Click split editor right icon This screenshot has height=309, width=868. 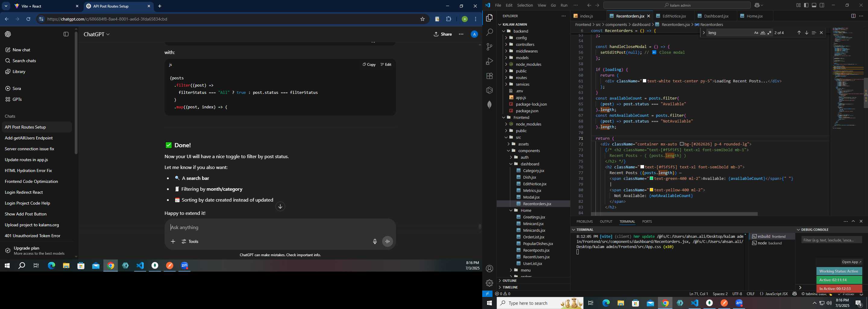point(853,16)
